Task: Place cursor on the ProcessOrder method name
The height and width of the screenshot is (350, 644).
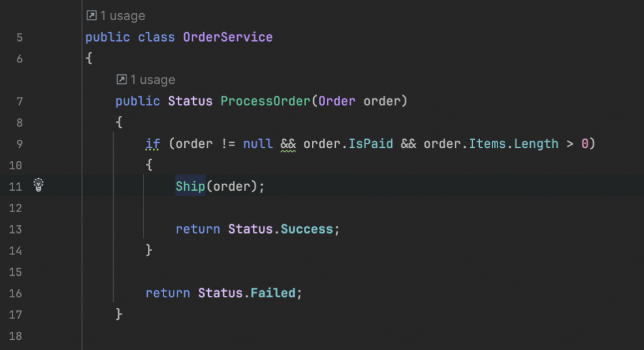Action: point(265,101)
